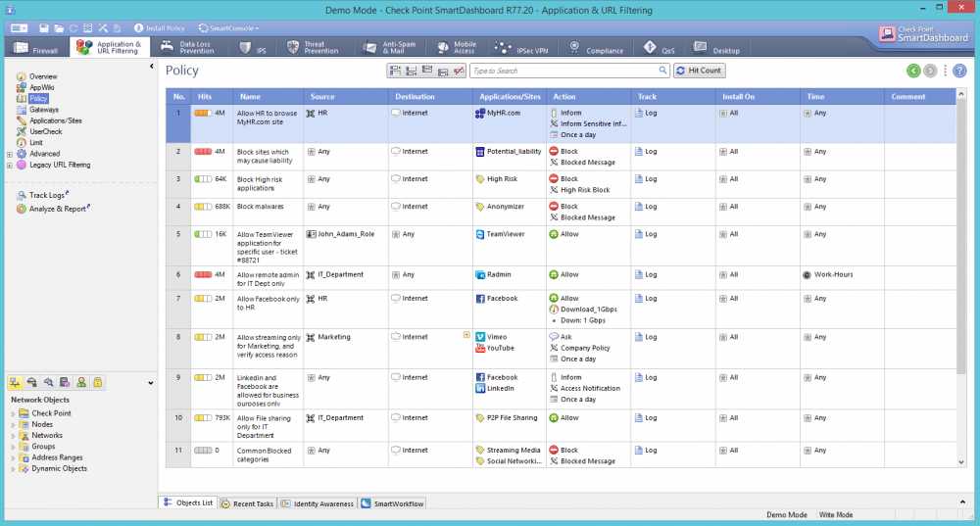
Task: Expand the Check Point folder
Action: tap(13, 413)
